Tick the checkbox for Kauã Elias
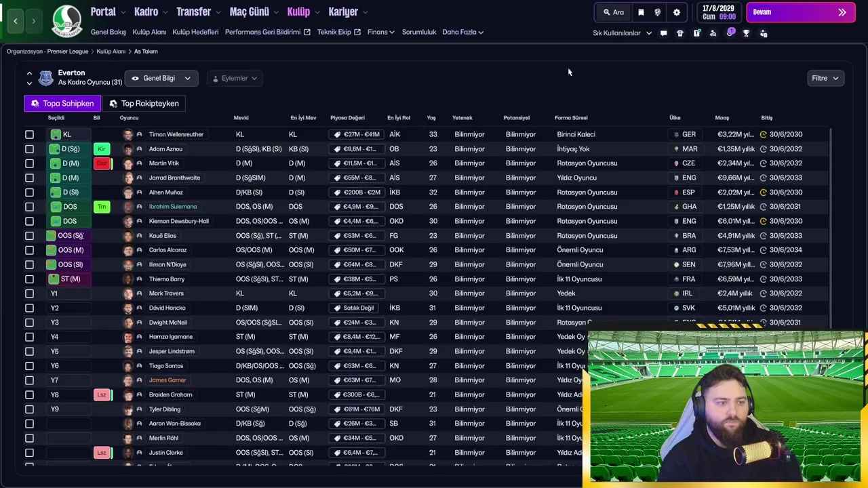This screenshot has height=488, width=868. tap(29, 236)
